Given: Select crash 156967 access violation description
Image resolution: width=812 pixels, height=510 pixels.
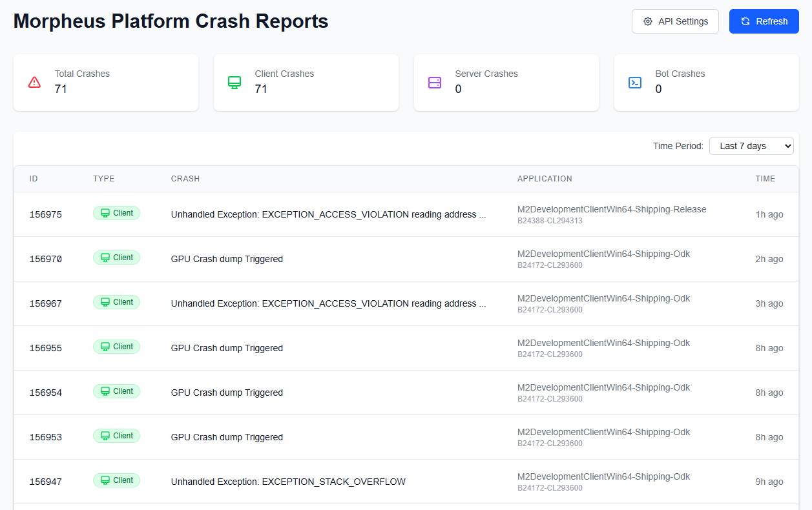Looking at the screenshot, I should (x=328, y=303).
